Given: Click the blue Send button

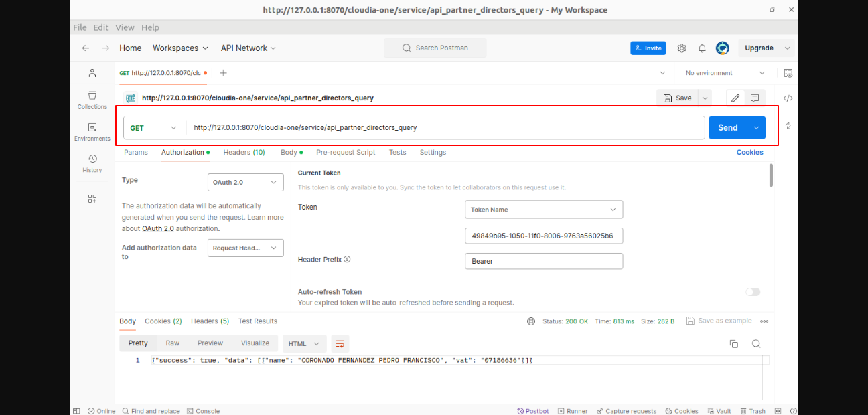Looking at the screenshot, I should click(728, 128).
